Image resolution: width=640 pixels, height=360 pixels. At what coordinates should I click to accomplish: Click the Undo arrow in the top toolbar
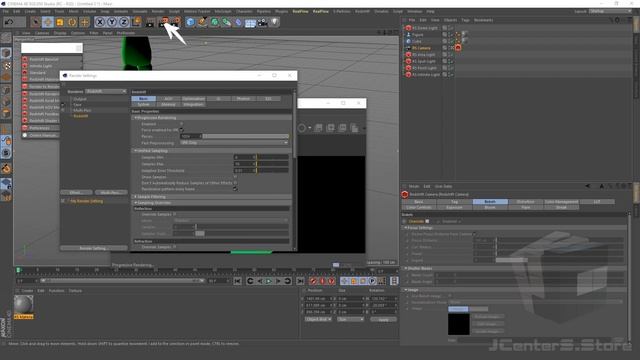point(9,22)
